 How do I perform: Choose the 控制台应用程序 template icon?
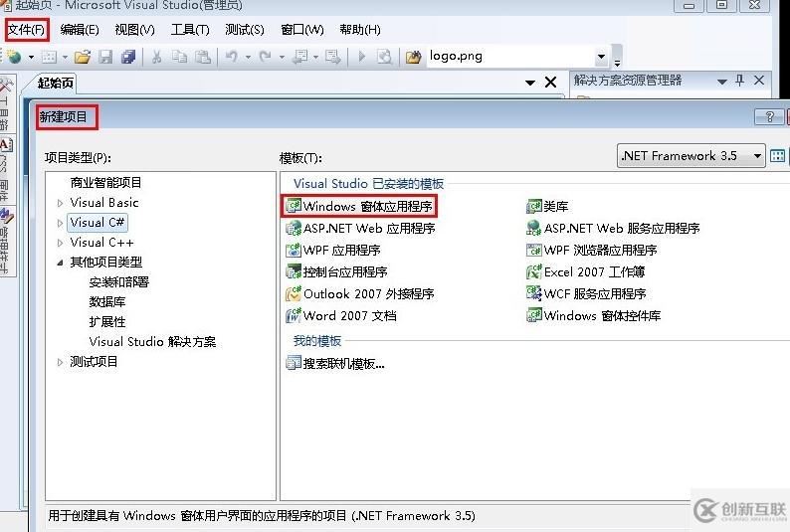click(x=294, y=272)
